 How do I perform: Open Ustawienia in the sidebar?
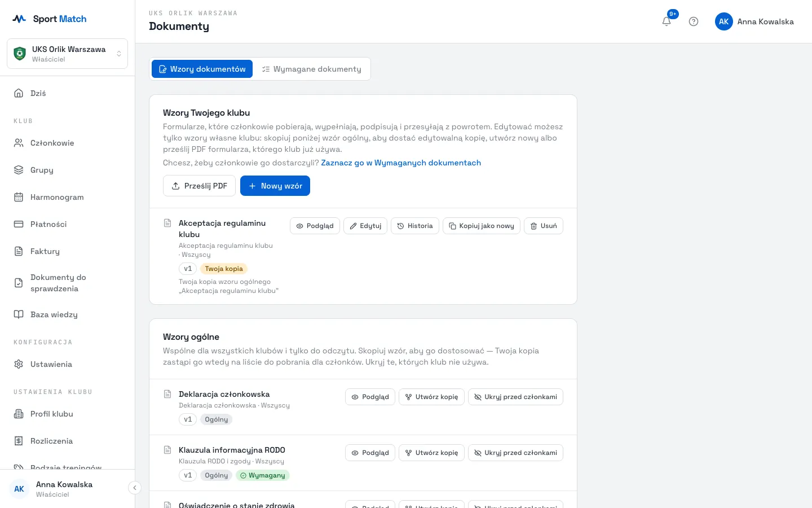(x=67, y=364)
